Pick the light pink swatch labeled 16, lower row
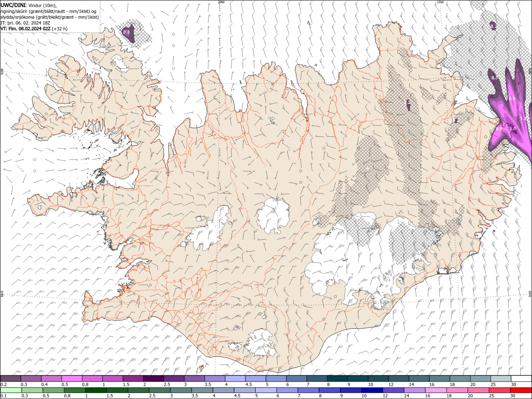The width and height of the screenshot is (532, 399). (436, 390)
